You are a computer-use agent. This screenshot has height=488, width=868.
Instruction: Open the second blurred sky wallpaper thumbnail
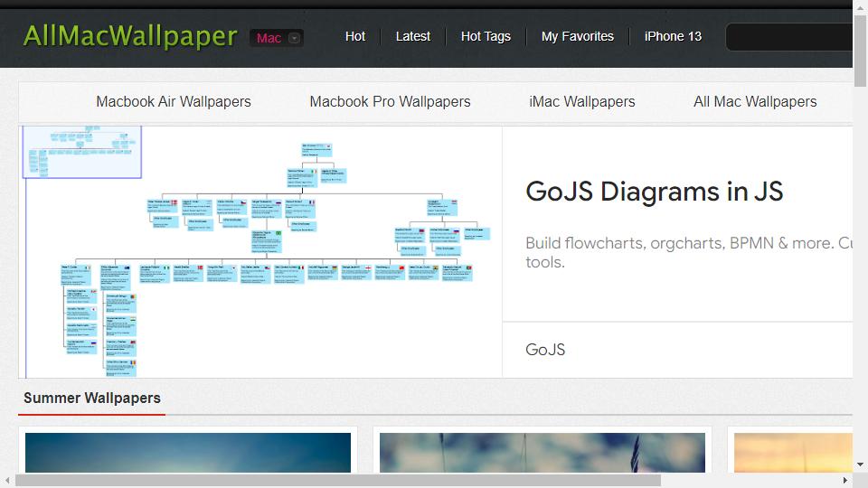[x=542, y=453]
